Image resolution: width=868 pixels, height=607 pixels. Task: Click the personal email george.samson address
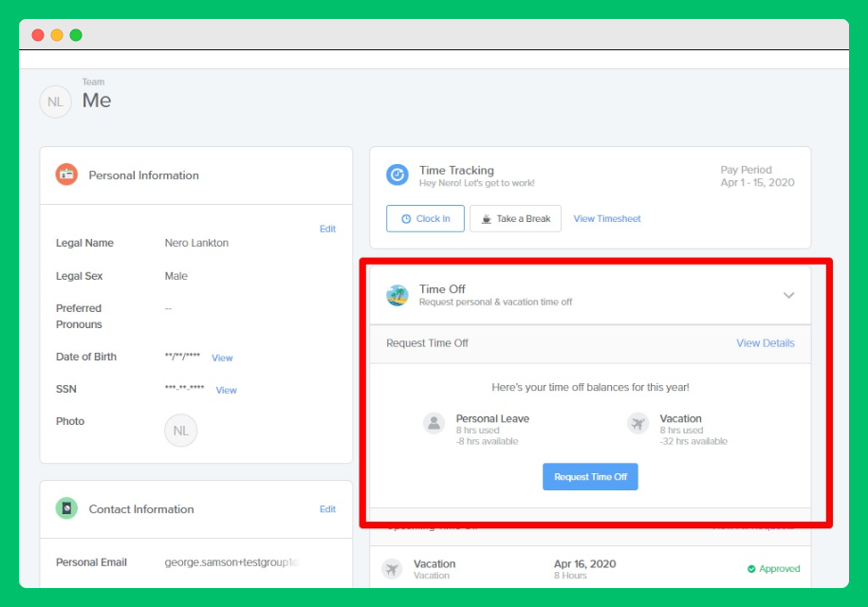[231, 562]
